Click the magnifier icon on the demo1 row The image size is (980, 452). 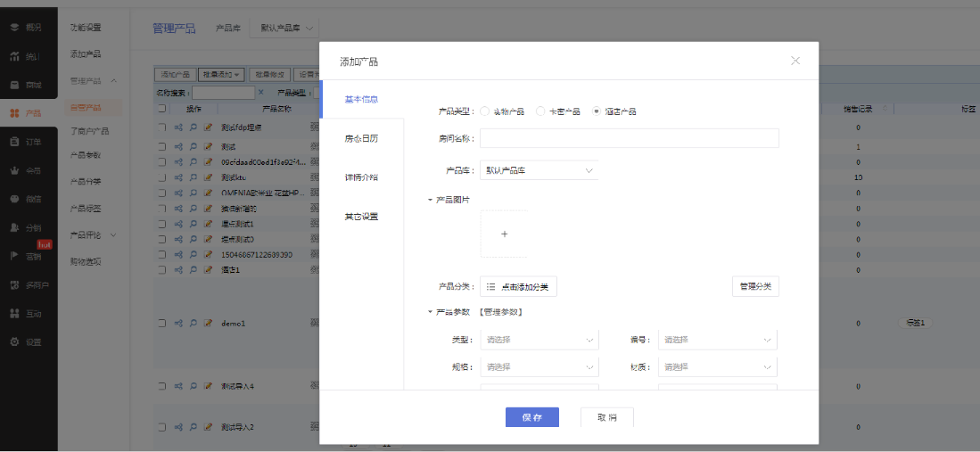[x=194, y=324]
